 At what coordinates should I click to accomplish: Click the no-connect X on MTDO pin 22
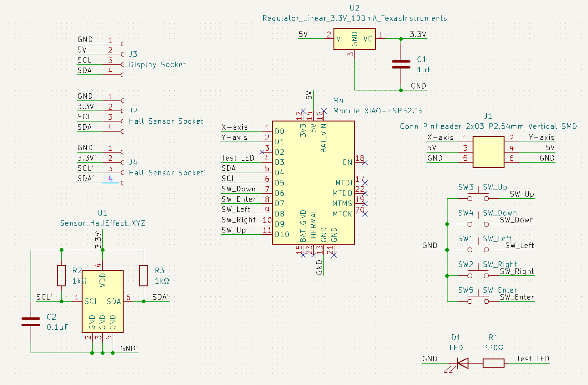(x=365, y=193)
